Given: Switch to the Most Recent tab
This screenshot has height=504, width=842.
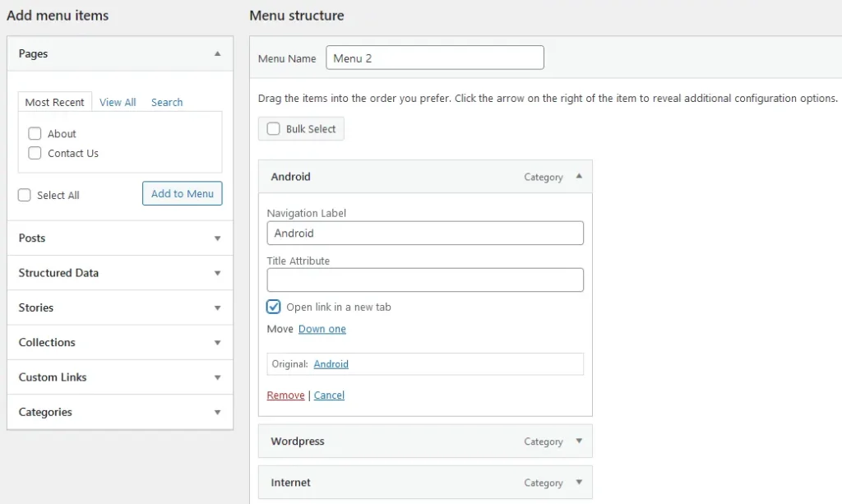Looking at the screenshot, I should 55,102.
